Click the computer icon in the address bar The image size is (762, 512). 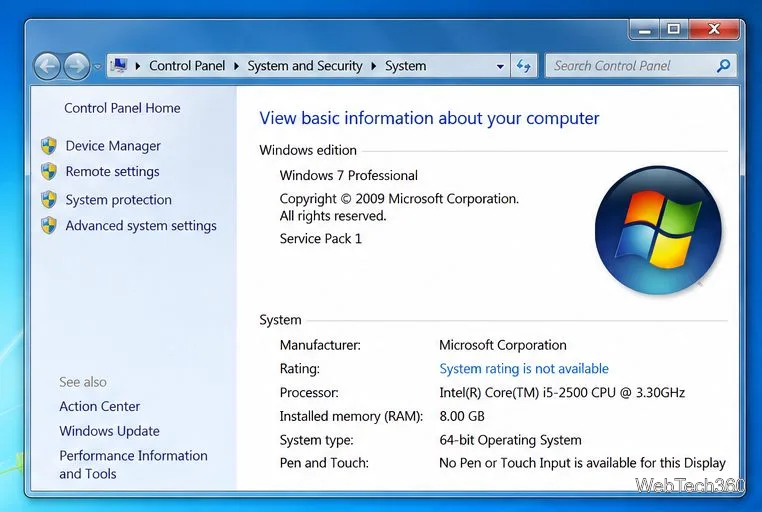click(x=119, y=65)
